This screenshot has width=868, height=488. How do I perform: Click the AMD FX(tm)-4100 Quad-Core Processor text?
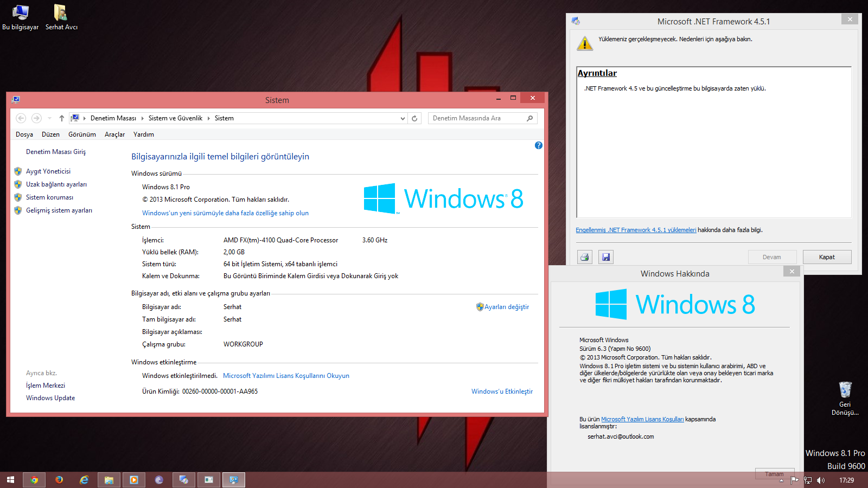pyautogui.click(x=280, y=240)
